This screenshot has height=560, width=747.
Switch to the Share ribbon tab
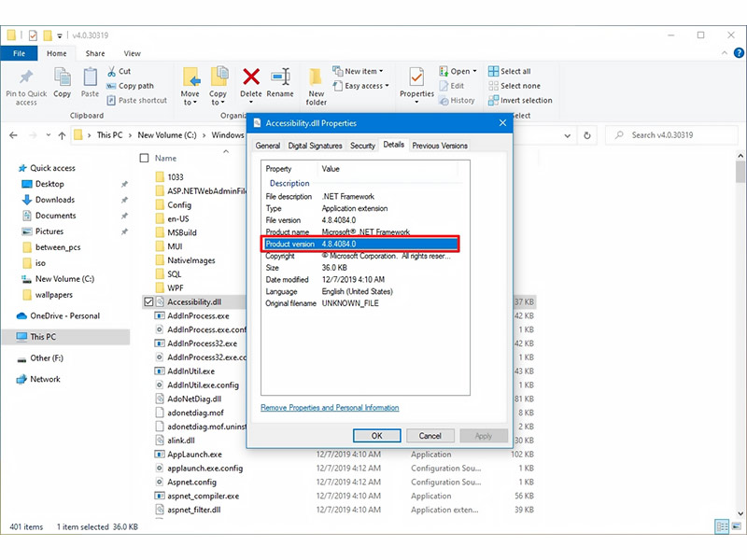coord(95,53)
